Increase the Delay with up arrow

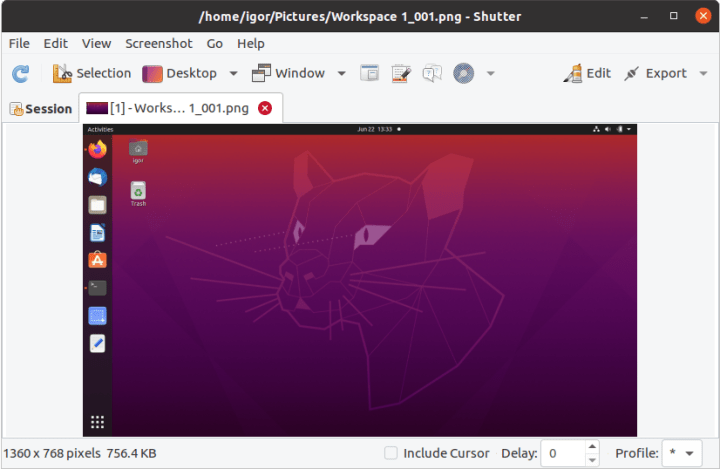pos(592,446)
